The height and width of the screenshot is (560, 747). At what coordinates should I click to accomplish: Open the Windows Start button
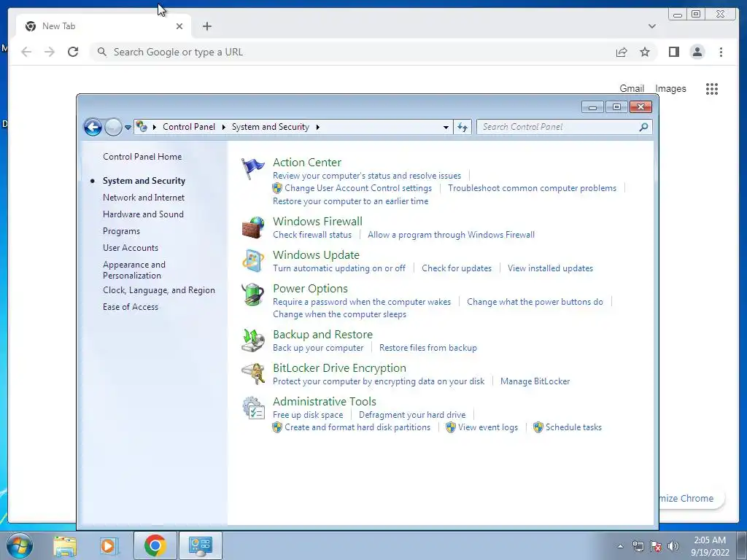(20, 545)
